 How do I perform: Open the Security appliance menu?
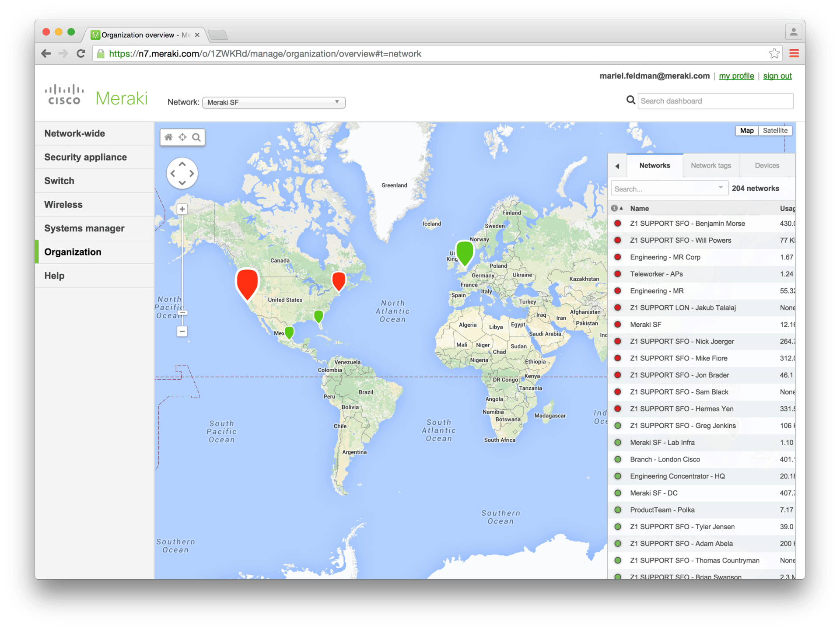pos(94,157)
